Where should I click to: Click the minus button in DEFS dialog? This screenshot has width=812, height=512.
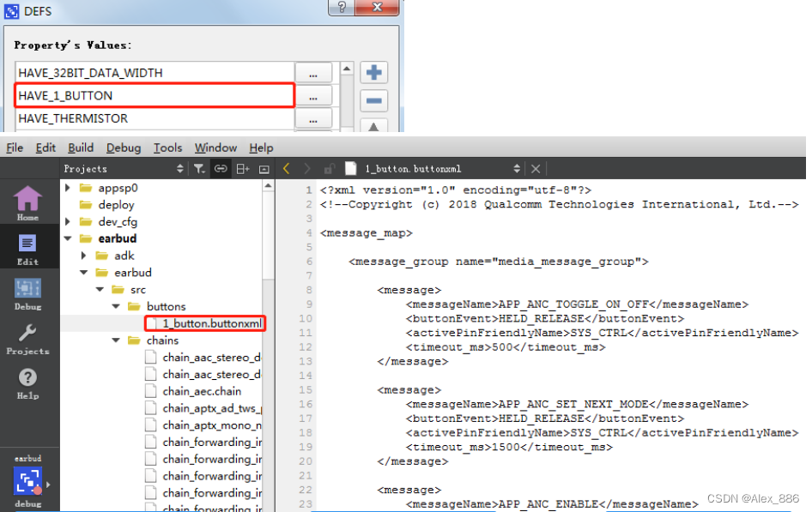pyautogui.click(x=374, y=100)
